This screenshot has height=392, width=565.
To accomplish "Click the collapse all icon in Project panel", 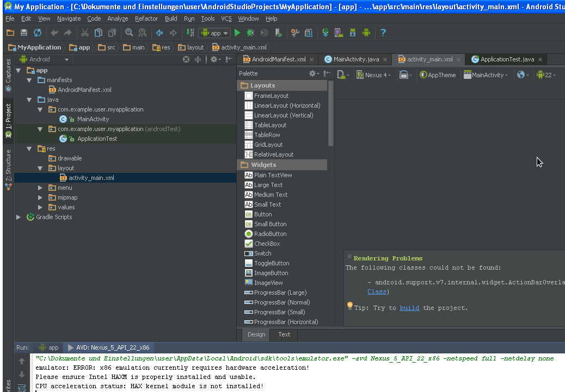I will [x=198, y=59].
